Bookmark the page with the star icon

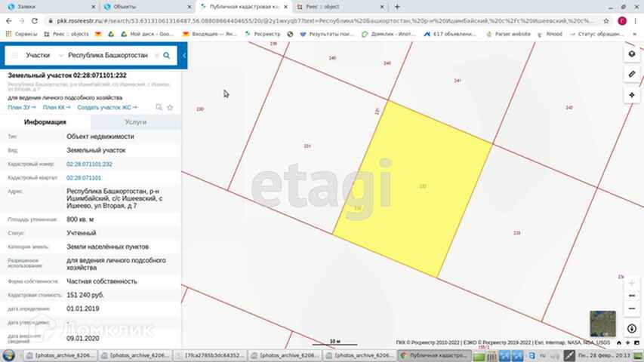tap(606, 21)
